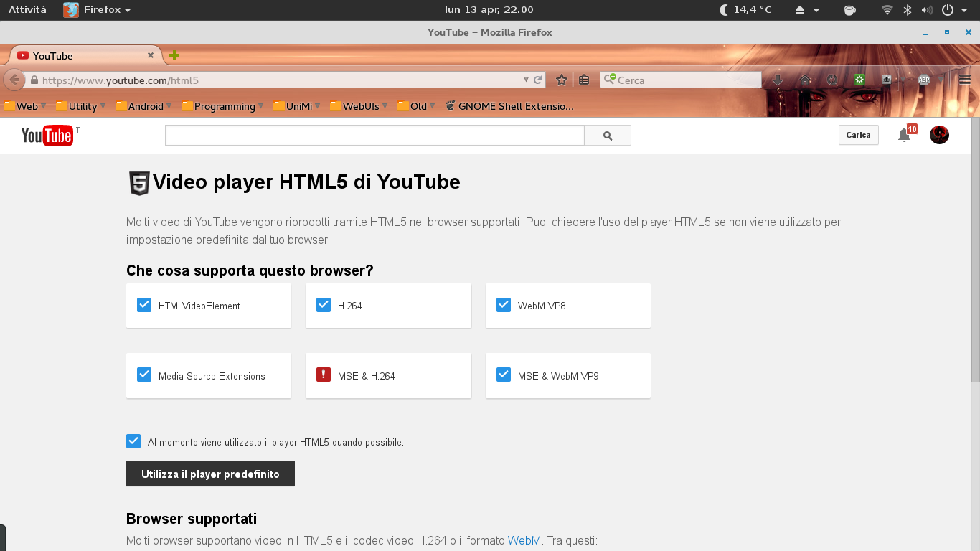The image size is (980, 551).
Task: Click the sync arrows toolbar icon
Action: [832, 80]
